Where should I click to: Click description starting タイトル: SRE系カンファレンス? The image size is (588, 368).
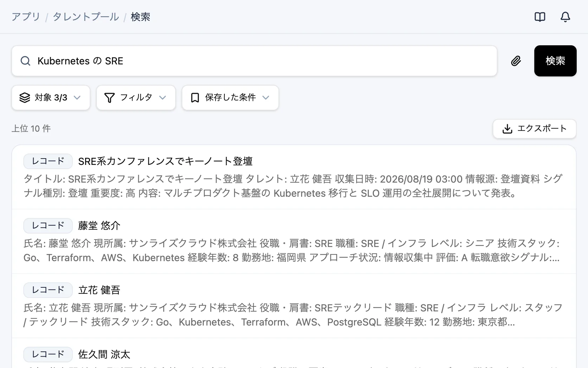pos(293,186)
